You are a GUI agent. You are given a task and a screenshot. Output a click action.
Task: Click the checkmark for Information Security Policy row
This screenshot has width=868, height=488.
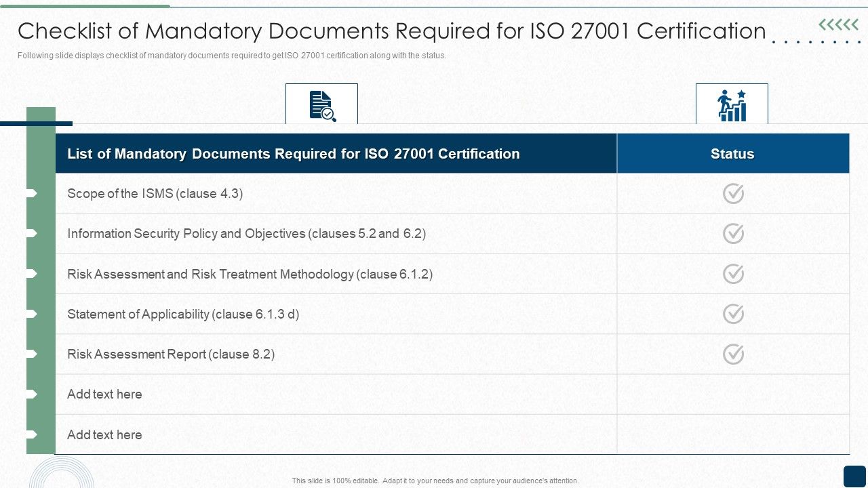coord(733,233)
